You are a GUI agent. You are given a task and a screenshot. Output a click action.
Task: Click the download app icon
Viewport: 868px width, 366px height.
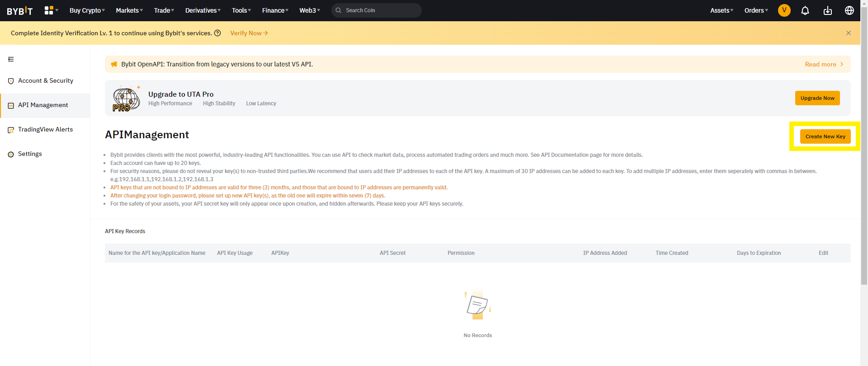pyautogui.click(x=828, y=10)
